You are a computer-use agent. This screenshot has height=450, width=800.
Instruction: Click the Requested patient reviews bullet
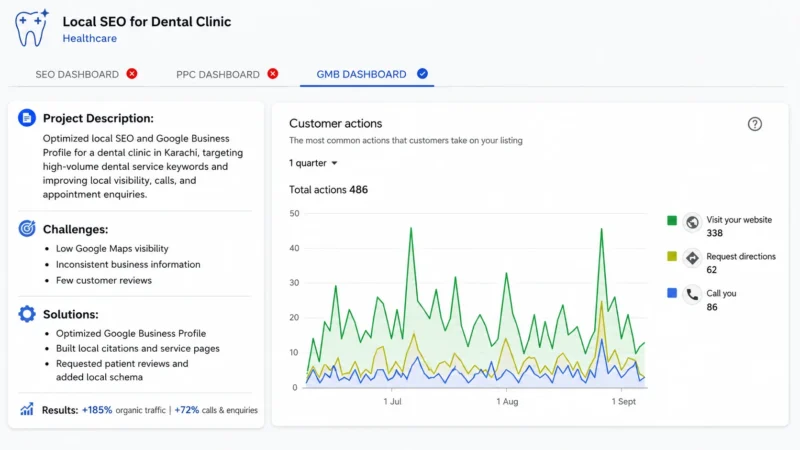tap(122, 370)
